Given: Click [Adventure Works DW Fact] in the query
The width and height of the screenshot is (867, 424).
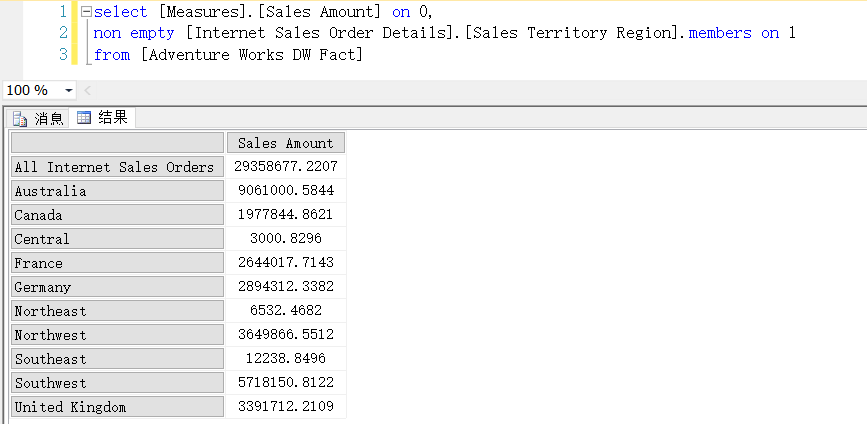Looking at the screenshot, I should tap(252, 55).
